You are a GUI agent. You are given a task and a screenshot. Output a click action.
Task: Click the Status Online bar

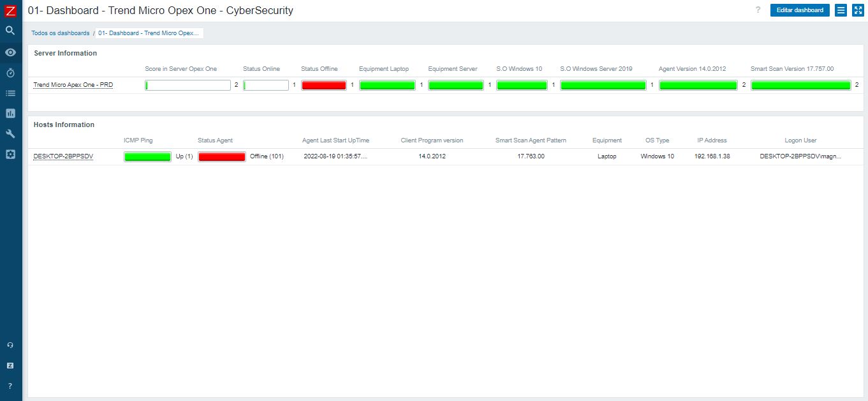coord(266,85)
